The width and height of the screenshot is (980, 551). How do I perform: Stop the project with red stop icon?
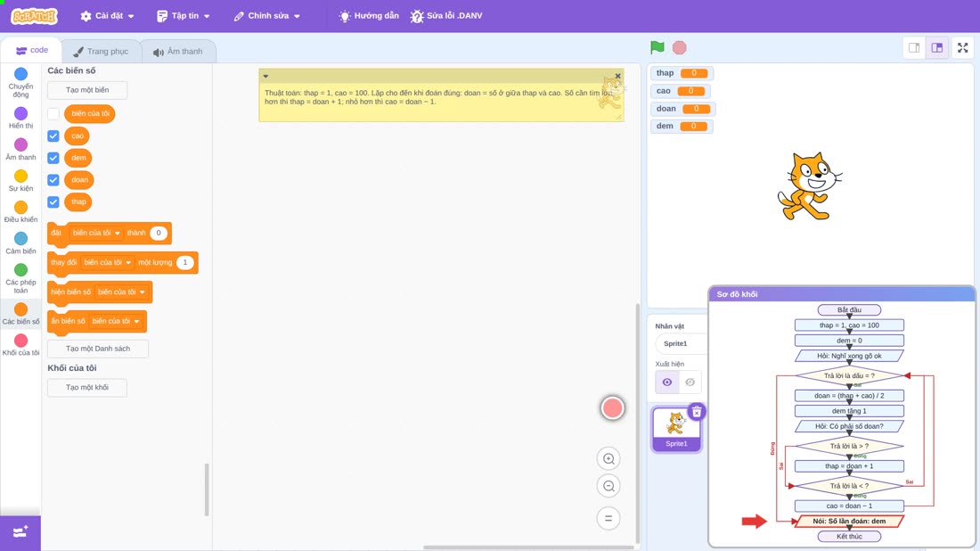680,47
